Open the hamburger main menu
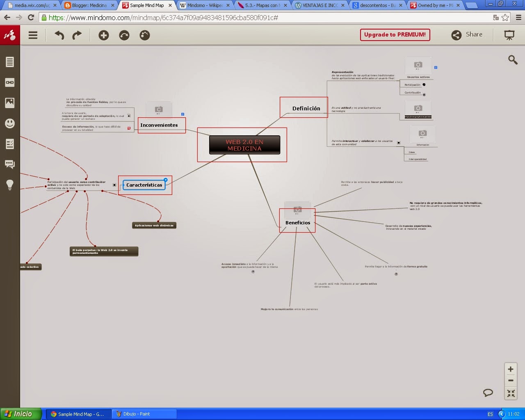 coord(33,35)
